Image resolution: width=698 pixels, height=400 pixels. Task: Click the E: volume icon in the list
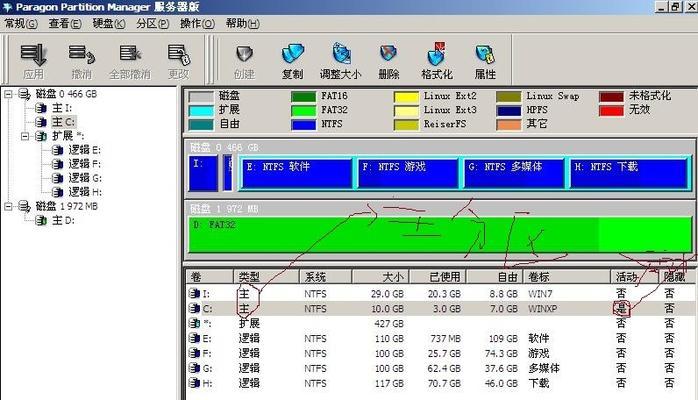pyautogui.click(x=194, y=339)
